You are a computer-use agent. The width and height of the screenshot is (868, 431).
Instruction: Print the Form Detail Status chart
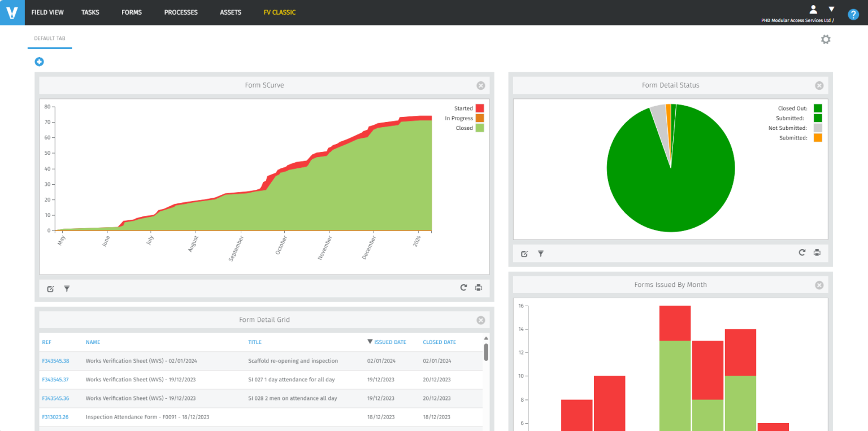click(x=817, y=252)
